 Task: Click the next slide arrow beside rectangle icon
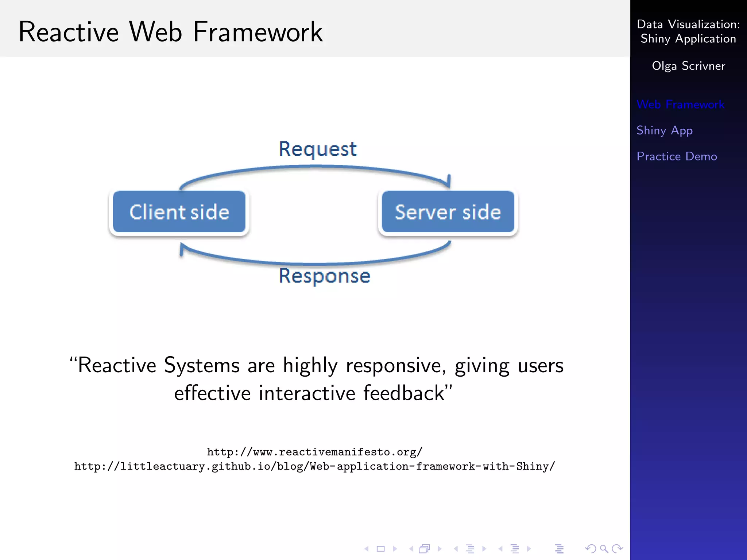(x=395, y=549)
